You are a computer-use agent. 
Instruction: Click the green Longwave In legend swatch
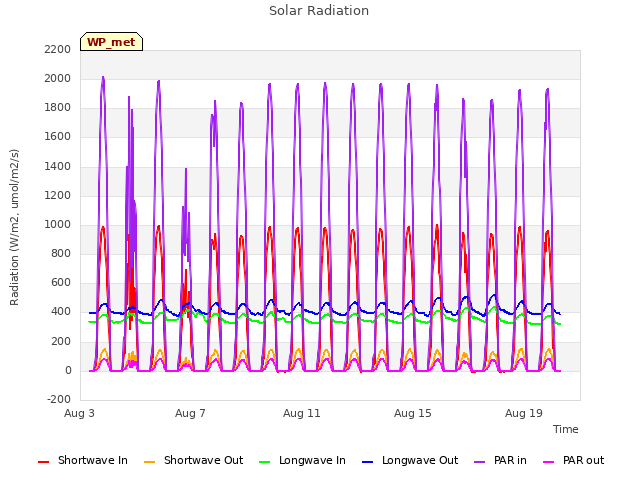pyautogui.click(x=264, y=462)
